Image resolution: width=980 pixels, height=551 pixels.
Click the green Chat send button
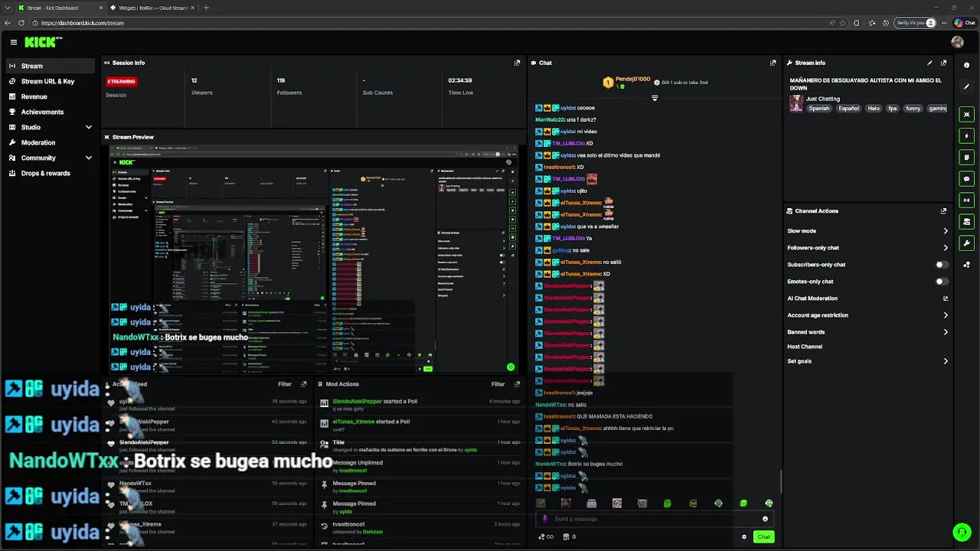(x=763, y=537)
